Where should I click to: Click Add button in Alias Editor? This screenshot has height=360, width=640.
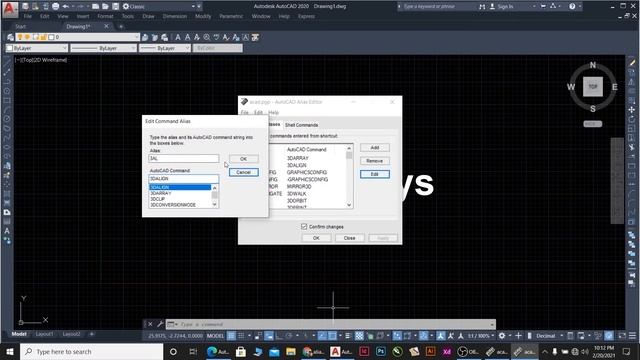(x=375, y=147)
